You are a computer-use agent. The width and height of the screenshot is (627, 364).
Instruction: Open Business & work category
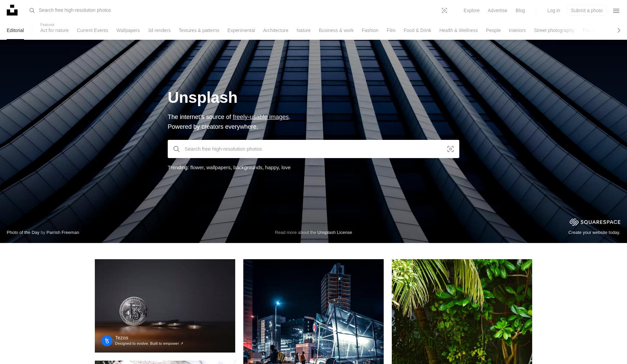click(x=336, y=30)
